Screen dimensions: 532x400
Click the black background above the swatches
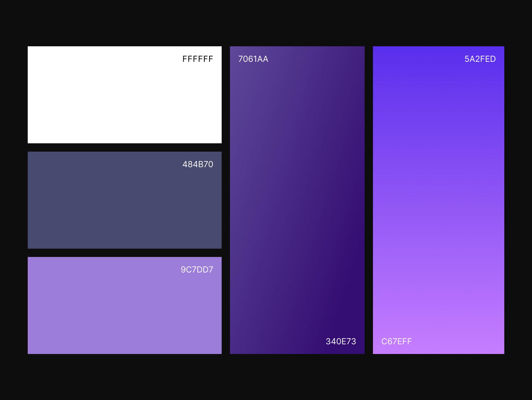(266, 22)
